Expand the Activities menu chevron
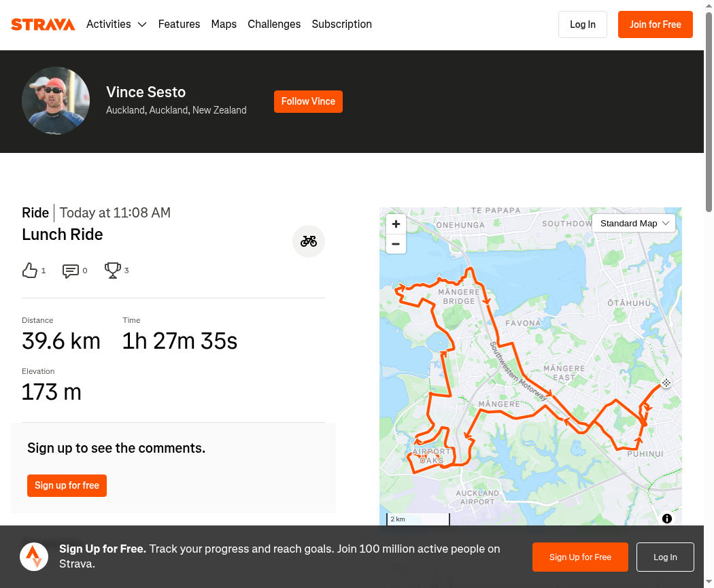 pos(142,24)
